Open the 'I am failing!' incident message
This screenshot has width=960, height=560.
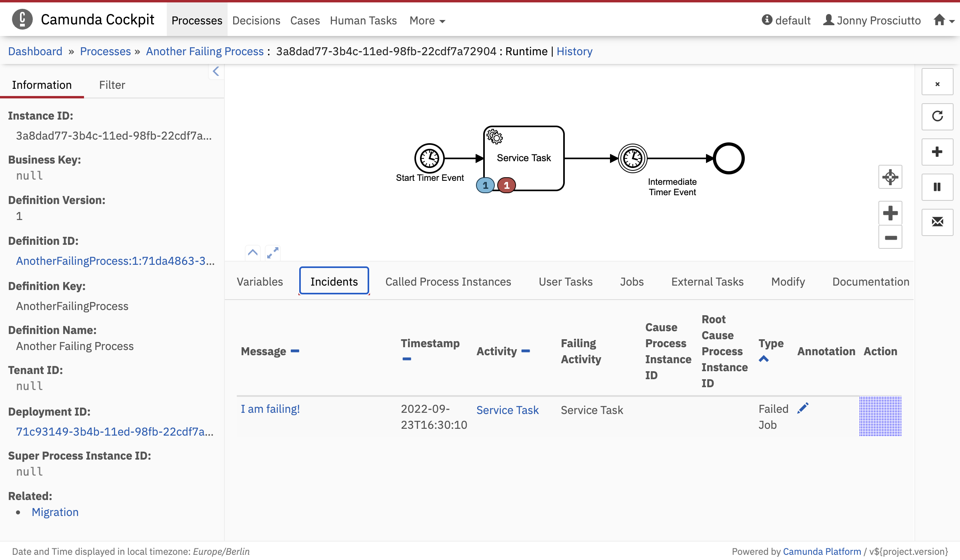pyautogui.click(x=270, y=409)
